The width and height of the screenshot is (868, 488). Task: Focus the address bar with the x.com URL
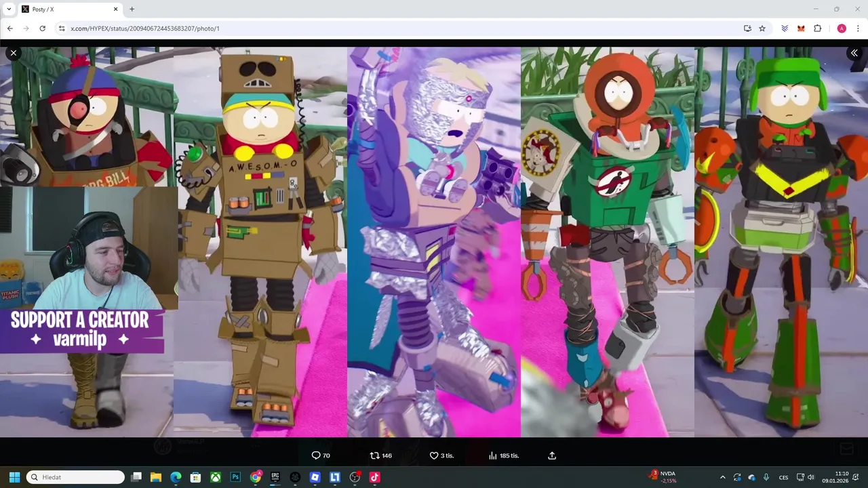[400, 28]
